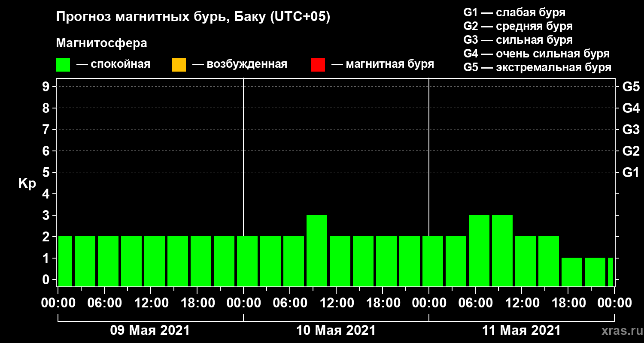Image resolution: width=644 pixels, height=343 pixels.
Task: Click the single Kp 3 bar on 10 Мая
Action: 317,250
